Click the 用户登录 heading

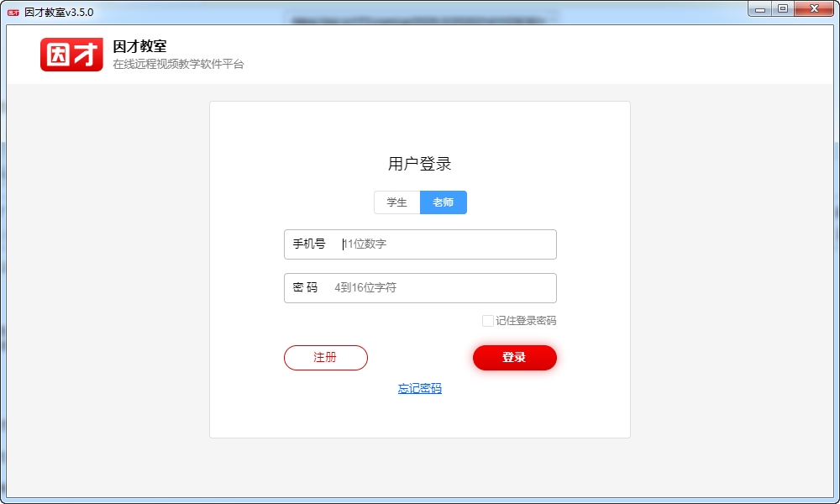pyautogui.click(x=420, y=163)
